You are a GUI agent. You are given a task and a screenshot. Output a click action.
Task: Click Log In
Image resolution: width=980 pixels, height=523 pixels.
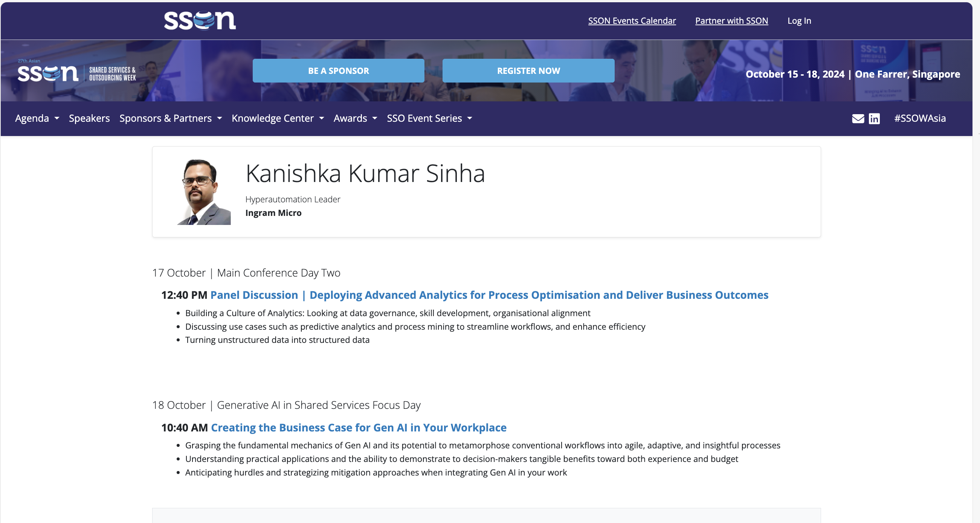tap(799, 21)
